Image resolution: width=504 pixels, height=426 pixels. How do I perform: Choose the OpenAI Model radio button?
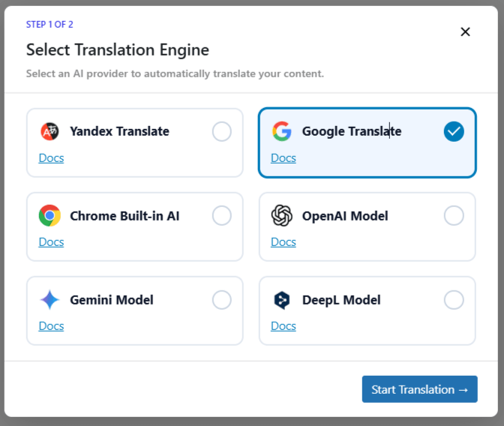point(454,216)
